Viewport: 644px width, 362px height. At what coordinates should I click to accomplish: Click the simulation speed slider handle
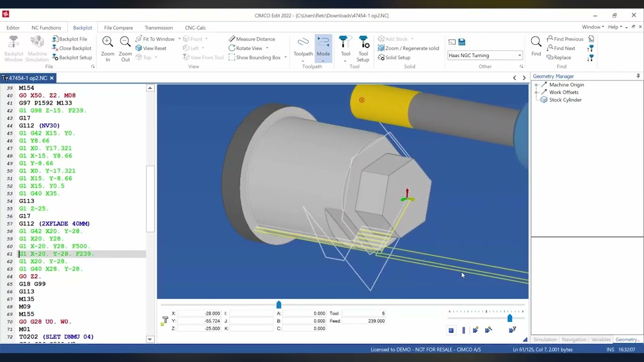[x=510, y=318]
